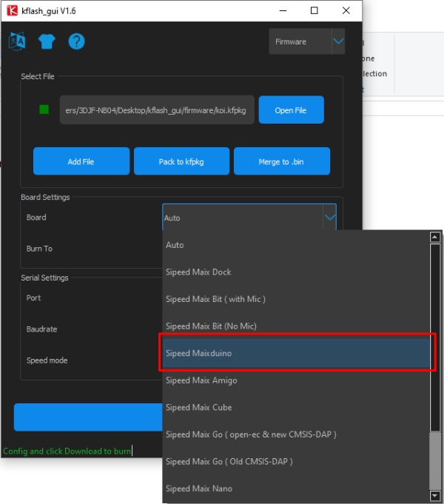Collapse the Board selection dropdown arrow
This screenshot has width=444, height=504.
click(x=329, y=218)
